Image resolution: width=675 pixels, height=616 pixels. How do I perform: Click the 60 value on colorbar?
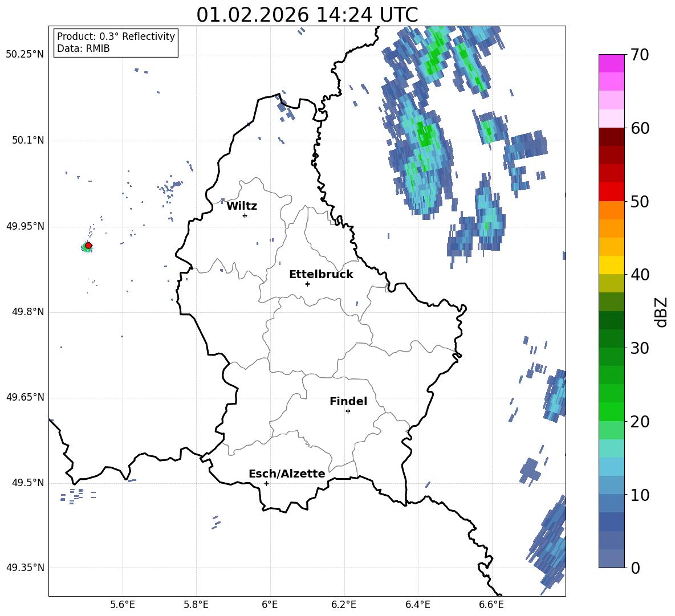click(x=639, y=128)
